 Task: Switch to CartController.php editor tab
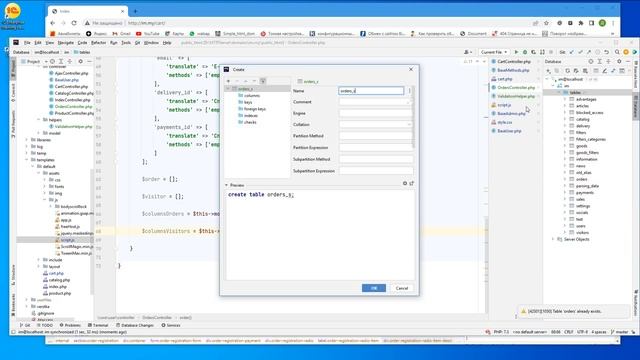[x=513, y=61]
